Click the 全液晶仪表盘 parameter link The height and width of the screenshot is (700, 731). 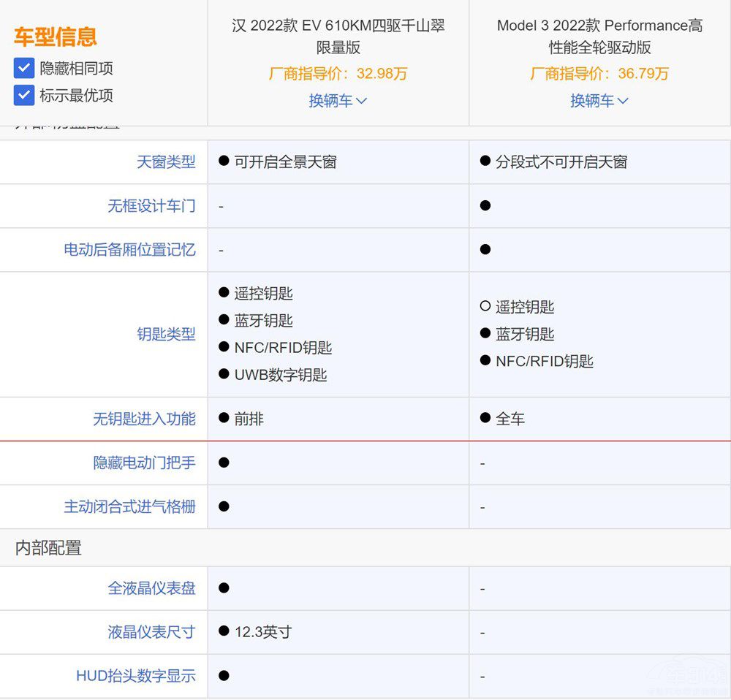(151, 588)
